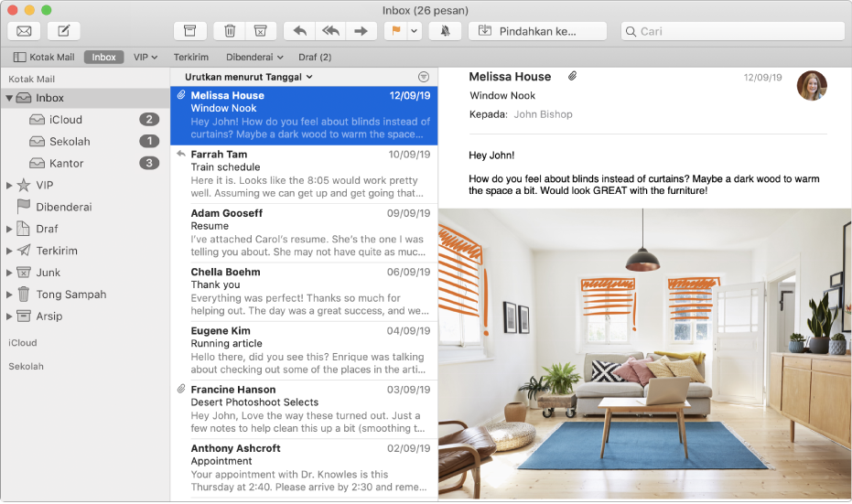
Task: Expand Tong Sampah disclosure triangle
Action: point(9,295)
